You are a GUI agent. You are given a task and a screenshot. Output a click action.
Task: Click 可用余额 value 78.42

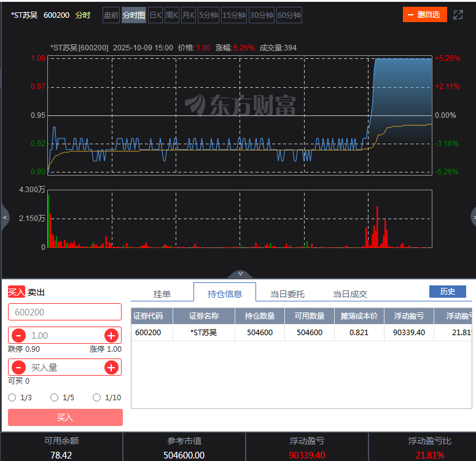[61, 455]
